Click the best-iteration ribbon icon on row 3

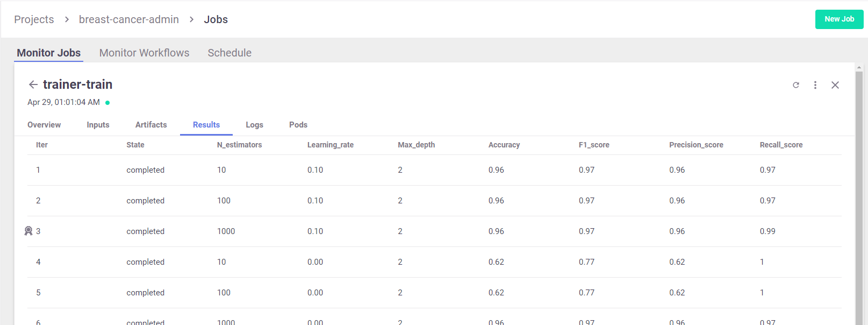[28, 231]
